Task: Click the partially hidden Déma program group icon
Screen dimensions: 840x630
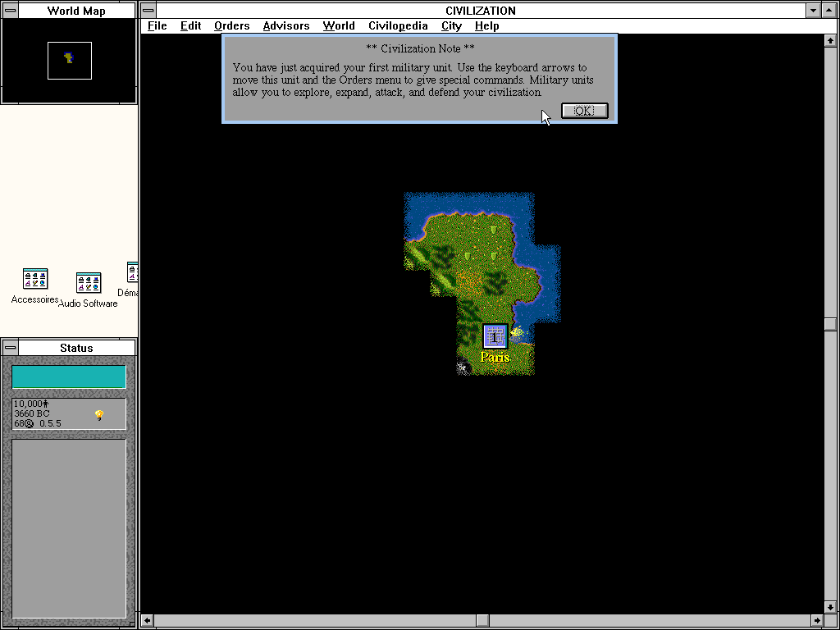Action: click(132, 272)
